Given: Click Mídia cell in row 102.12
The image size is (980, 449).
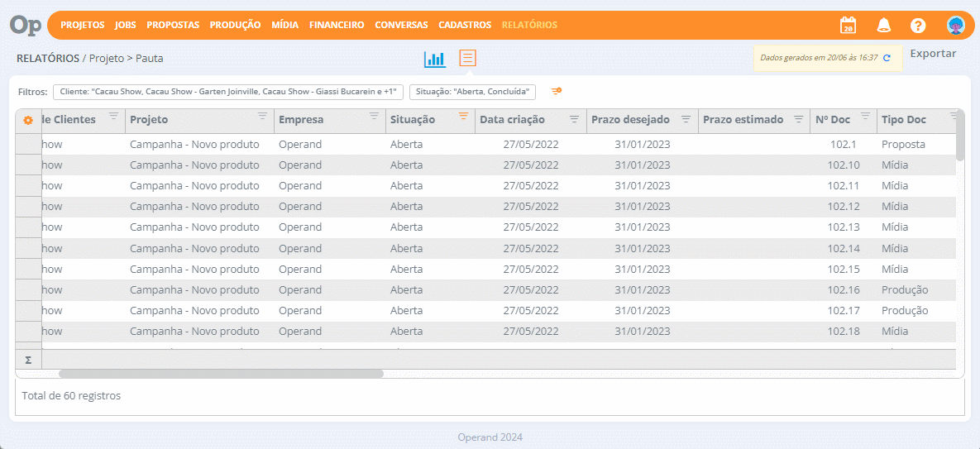Looking at the screenshot, I should pos(895,207).
